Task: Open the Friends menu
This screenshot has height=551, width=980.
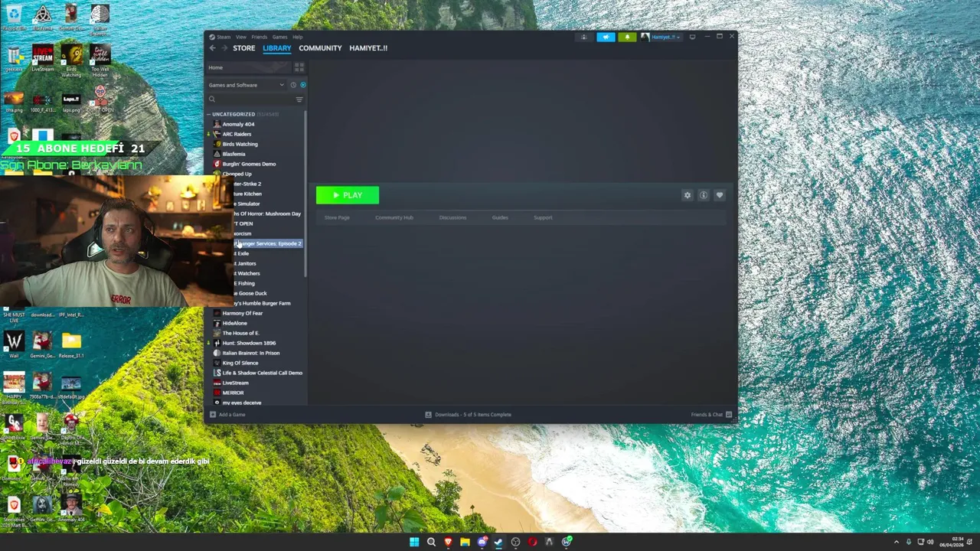Action: [x=260, y=37]
